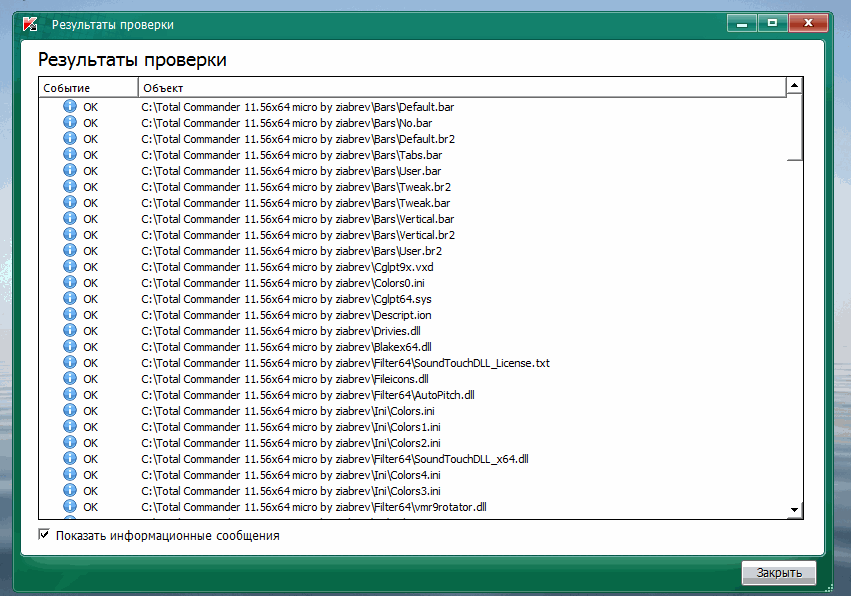Screen dimensions: 851x596
Task: Select the path ending in Bars\User.bar
Action: click(x=291, y=171)
